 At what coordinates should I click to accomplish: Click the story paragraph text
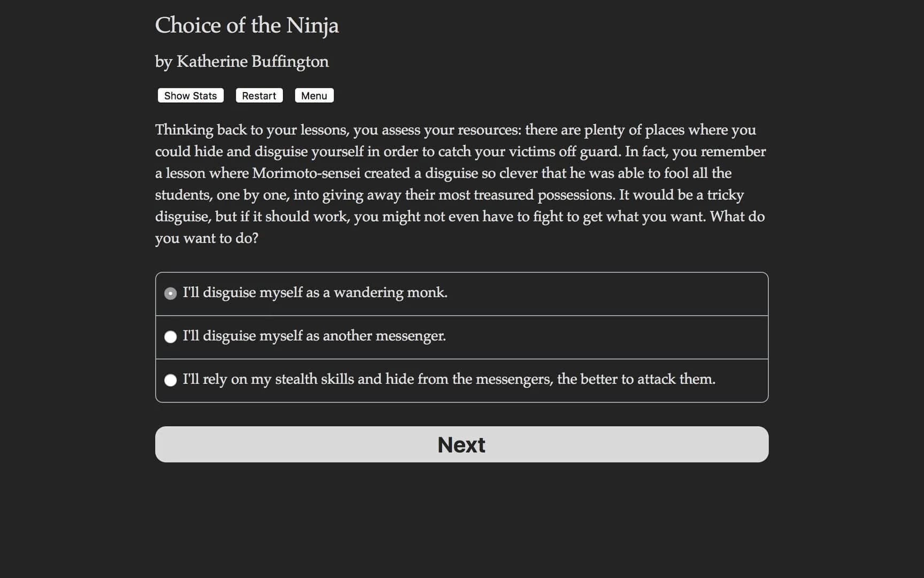tap(460, 184)
